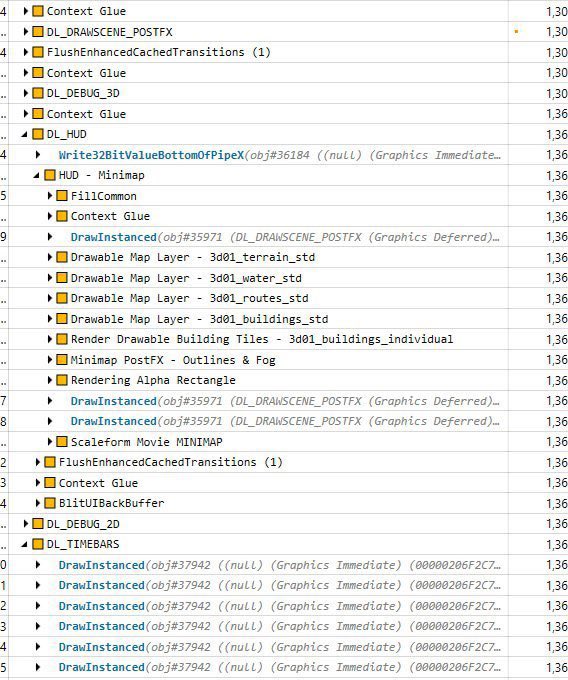Select the DL_DEBUG_2D label

coord(83,524)
